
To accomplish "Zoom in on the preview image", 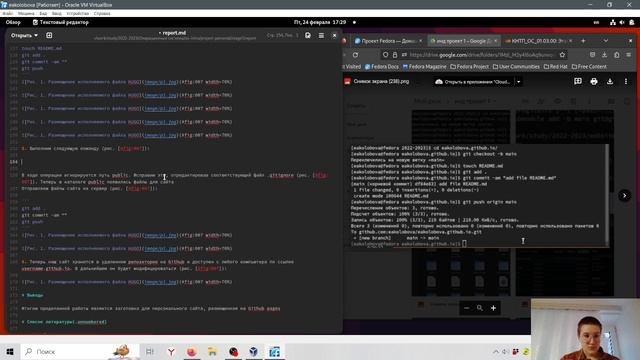I will (493, 308).
